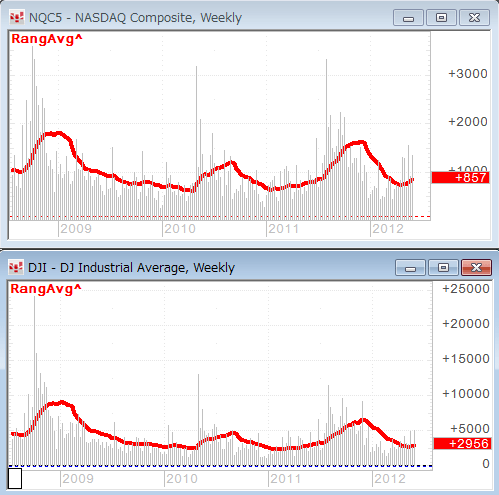Screen dimensions: 499x495
Task: Click +15000 on DJI price scale
Action: (x=466, y=359)
